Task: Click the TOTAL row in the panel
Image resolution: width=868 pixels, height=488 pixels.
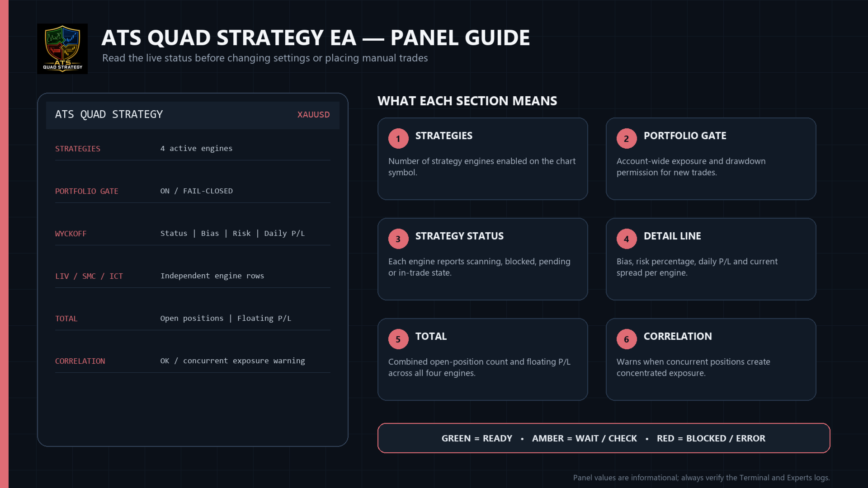Action: [x=193, y=319]
